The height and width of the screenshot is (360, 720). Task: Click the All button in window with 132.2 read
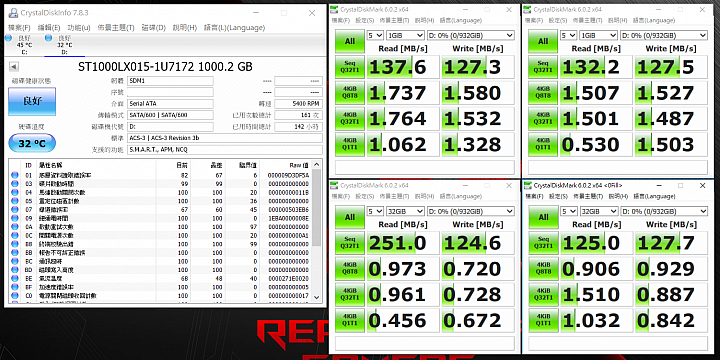tap(543, 41)
